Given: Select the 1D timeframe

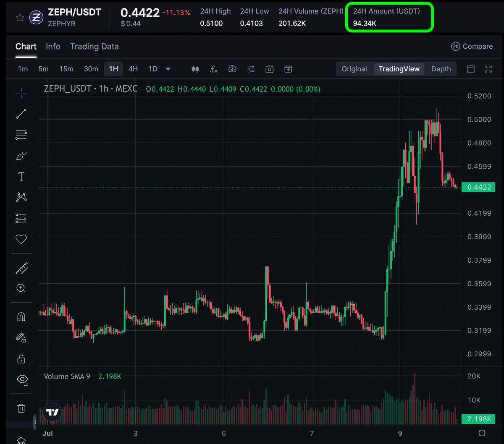Looking at the screenshot, I should point(153,69).
